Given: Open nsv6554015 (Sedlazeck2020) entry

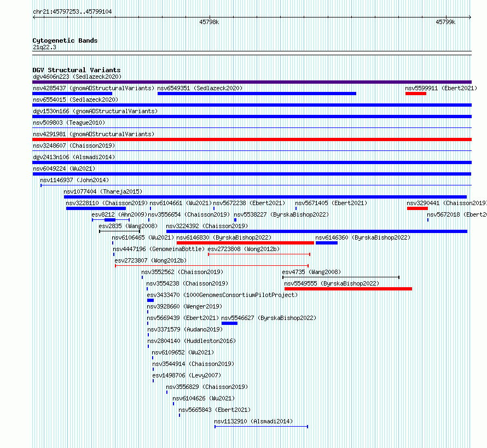Looking at the screenshot, I should point(76,100).
